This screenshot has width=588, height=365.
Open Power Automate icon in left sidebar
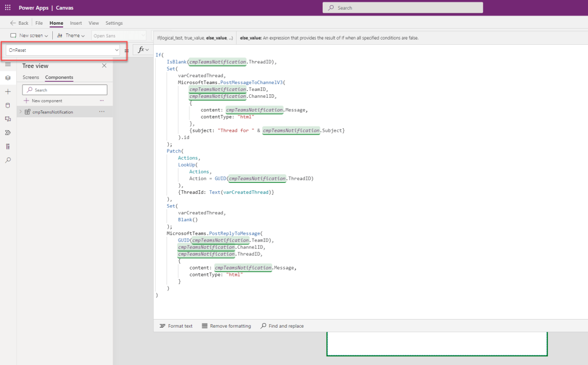pos(8,133)
